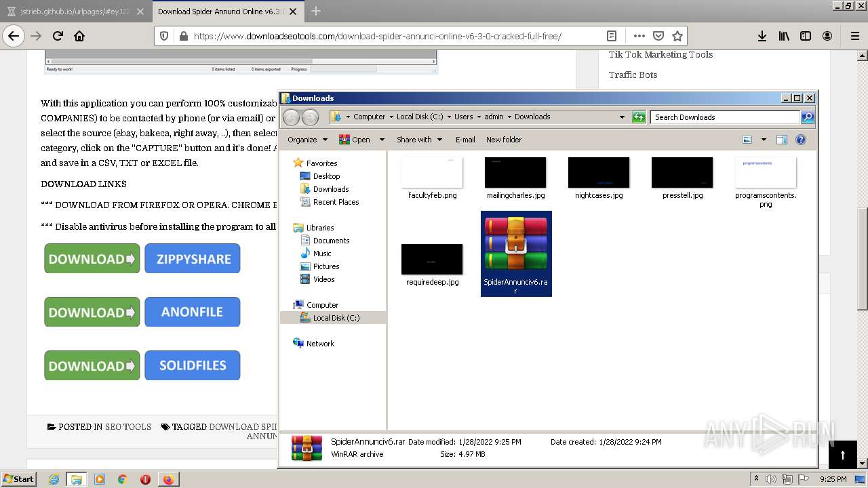Reload the Firefox page

(58, 36)
